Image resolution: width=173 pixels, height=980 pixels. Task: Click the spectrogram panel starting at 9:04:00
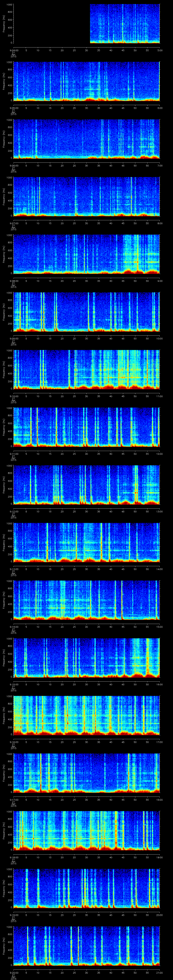pos(125,24)
